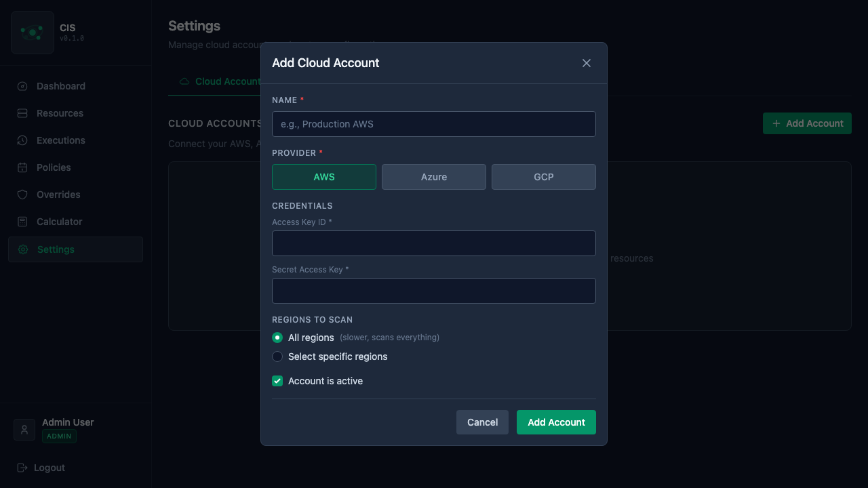Open Resources from the sidebar
The width and height of the screenshot is (868, 488).
(75, 113)
